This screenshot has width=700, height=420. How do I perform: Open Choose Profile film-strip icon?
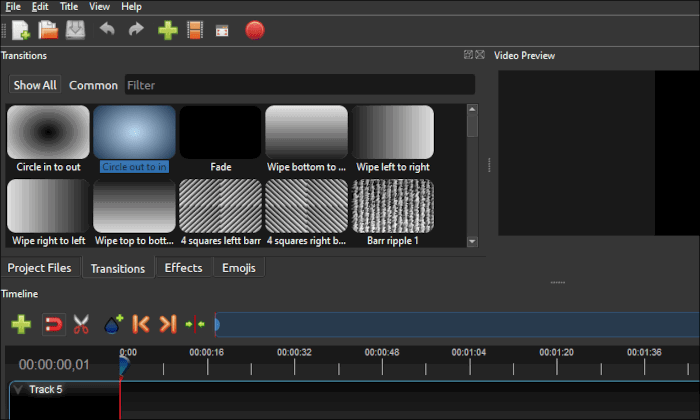click(195, 30)
